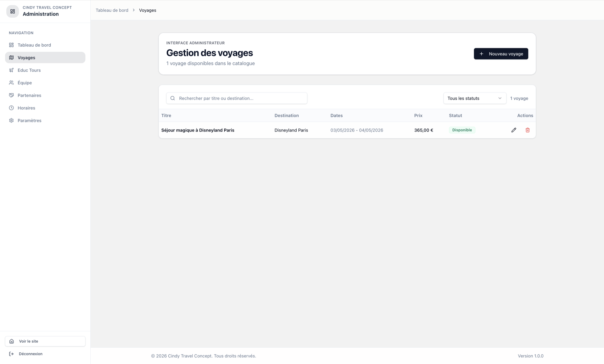This screenshot has height=364, width=604.
Task: Click the Dates column header
Action: (336, 115)
